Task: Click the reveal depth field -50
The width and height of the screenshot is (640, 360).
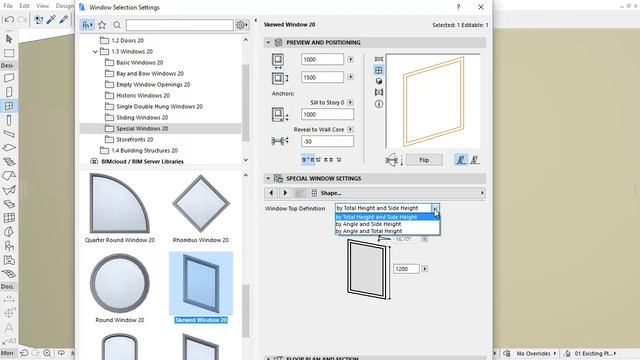Action: (327, 141)
